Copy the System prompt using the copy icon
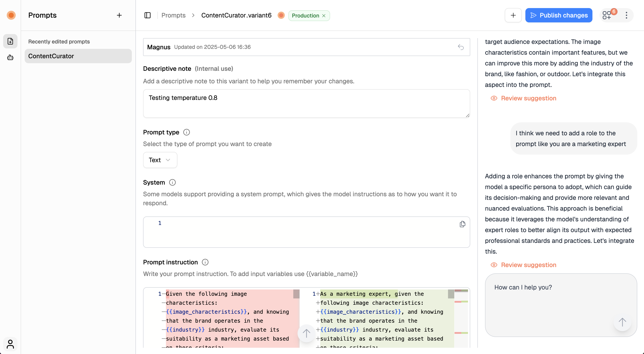The width and height of the screenshot is (644, 354). click(x=462, y=224)
